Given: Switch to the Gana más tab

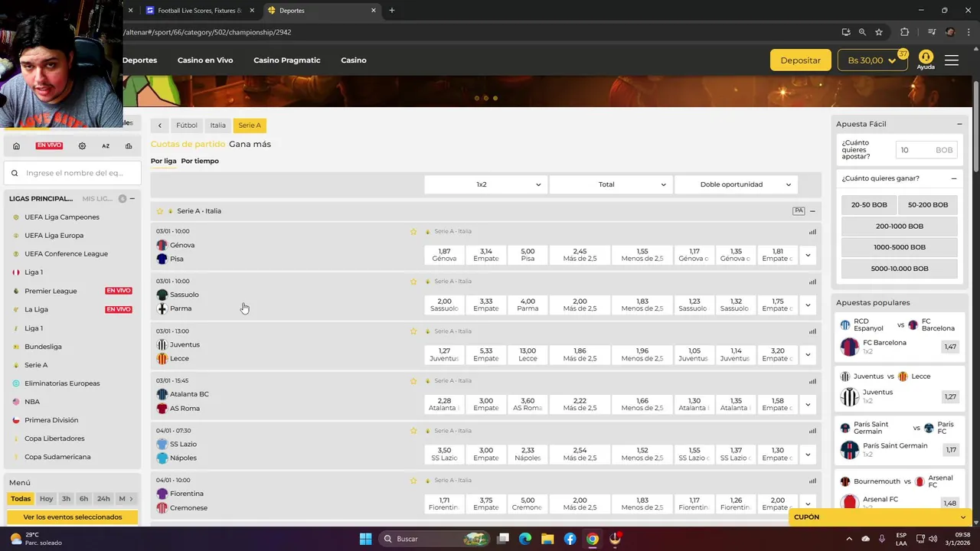Looking at the screenshot, I should [x=250, y=144].
